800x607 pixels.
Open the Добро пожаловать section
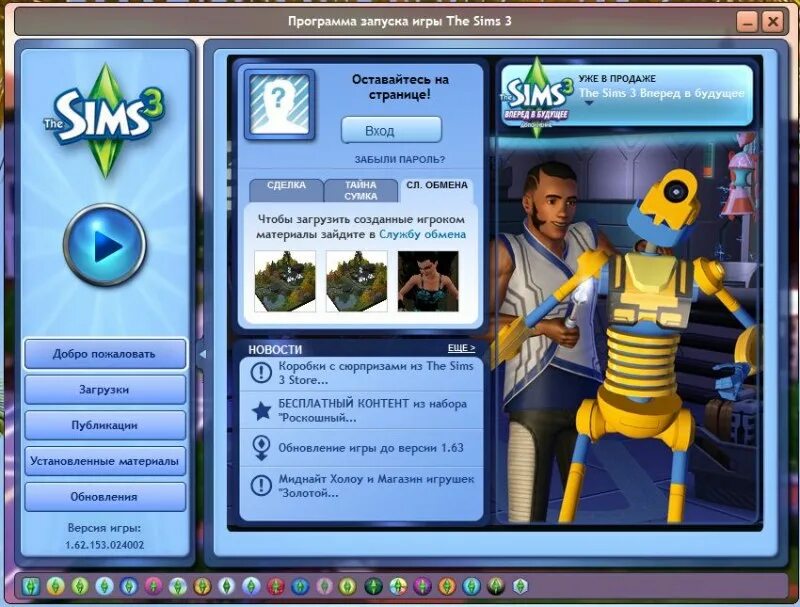pos(105,353)
